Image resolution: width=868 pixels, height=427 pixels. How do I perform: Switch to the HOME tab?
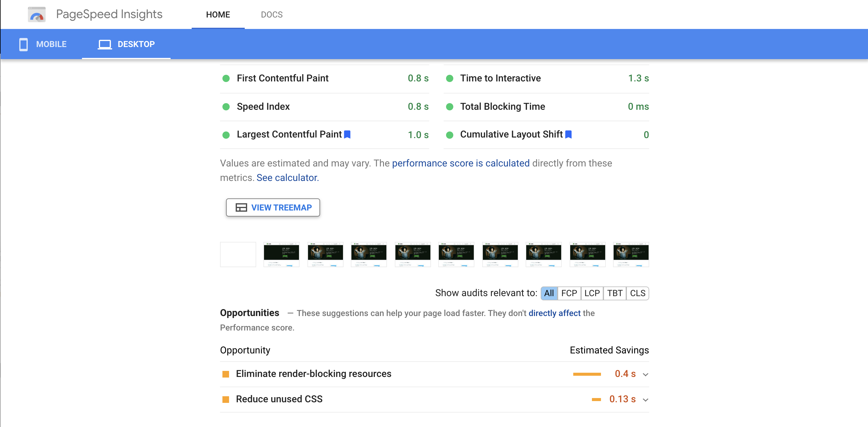[x=216, y=15]
